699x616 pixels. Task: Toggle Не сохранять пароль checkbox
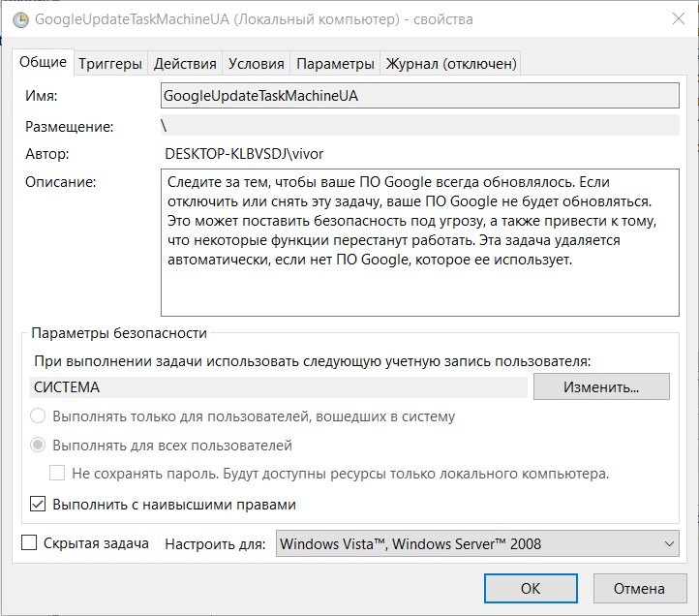pyautogui.click(x=57, y=474)
